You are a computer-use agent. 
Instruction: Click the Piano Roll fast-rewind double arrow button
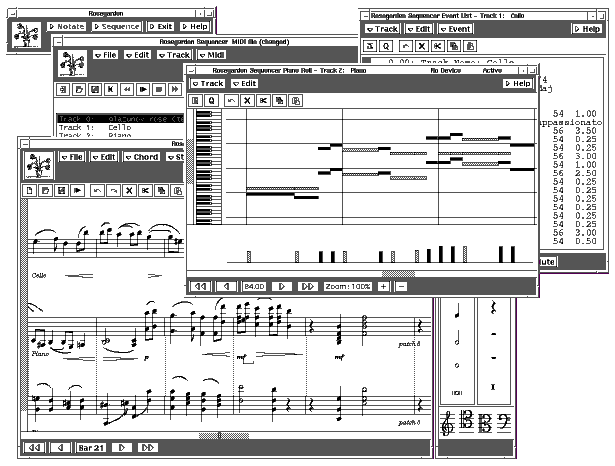(x=200, y=287)
